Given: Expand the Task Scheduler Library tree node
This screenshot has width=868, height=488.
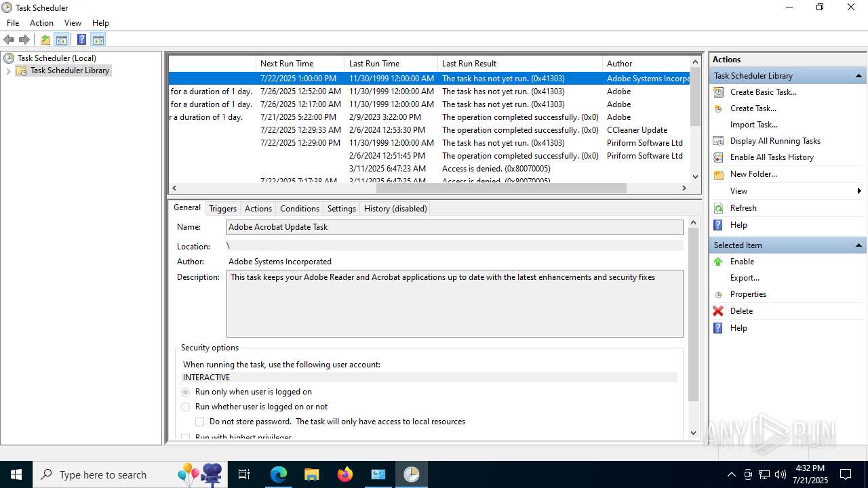Looking at the screenshot, I should coord(8,70).
